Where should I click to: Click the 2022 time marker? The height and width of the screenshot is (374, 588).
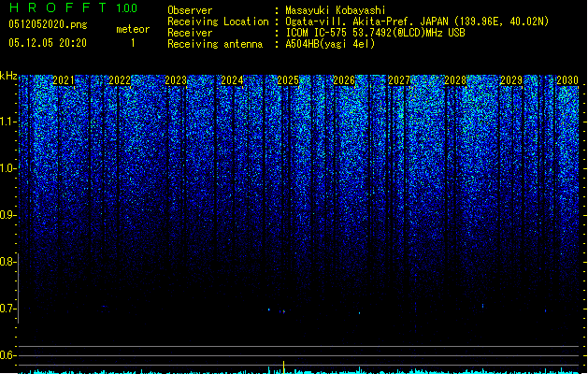pos(120,80)
